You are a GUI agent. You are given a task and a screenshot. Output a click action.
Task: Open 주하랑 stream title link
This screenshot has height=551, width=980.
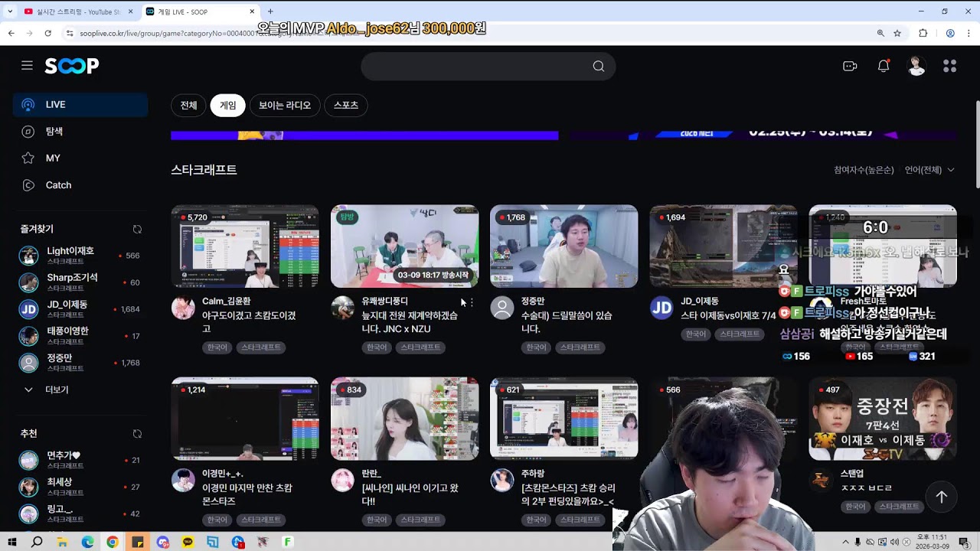(568, 494)
